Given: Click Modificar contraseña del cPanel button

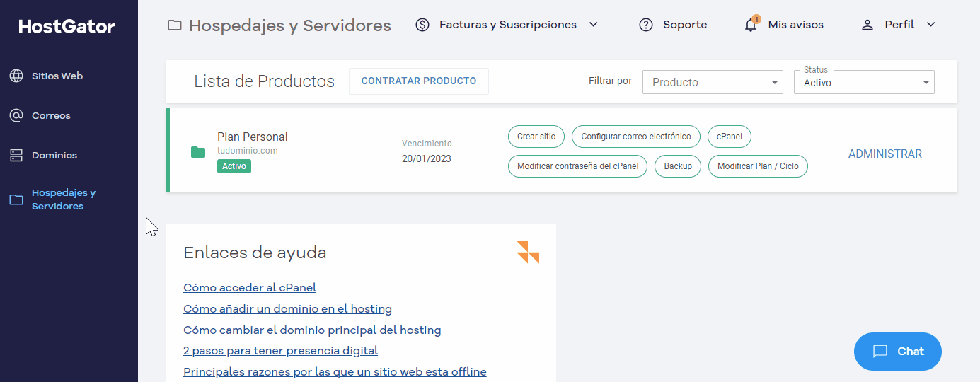Looking at the screenshot, I should point(577,166).
